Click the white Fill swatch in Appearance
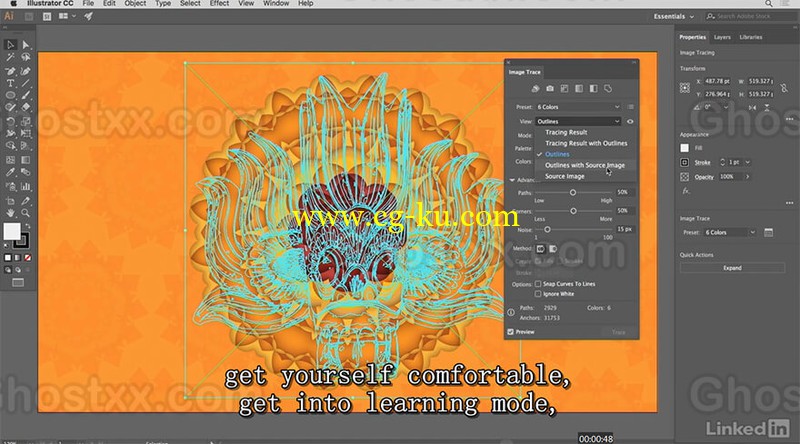This screenshot has width=800, height=444. (685, 148)
